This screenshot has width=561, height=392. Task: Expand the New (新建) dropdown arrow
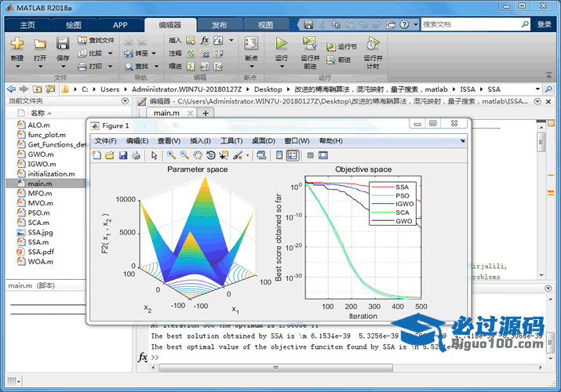click(x=17, y=67)
